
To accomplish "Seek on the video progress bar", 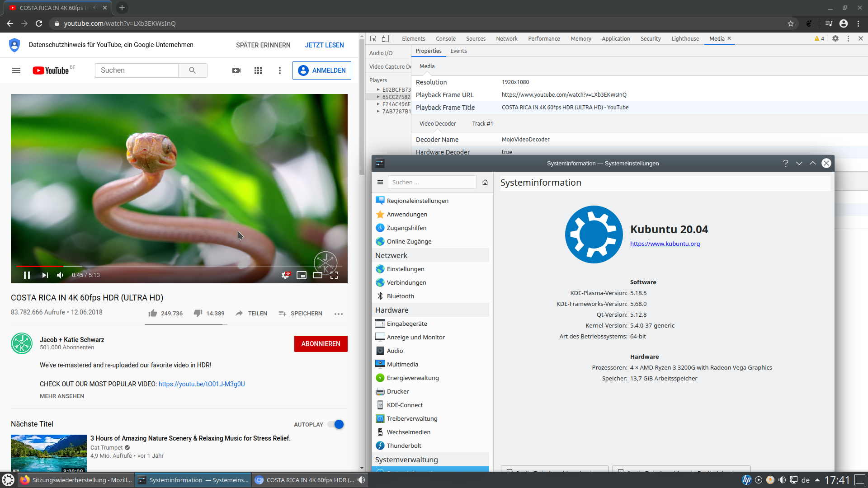I will click(179, 266).
